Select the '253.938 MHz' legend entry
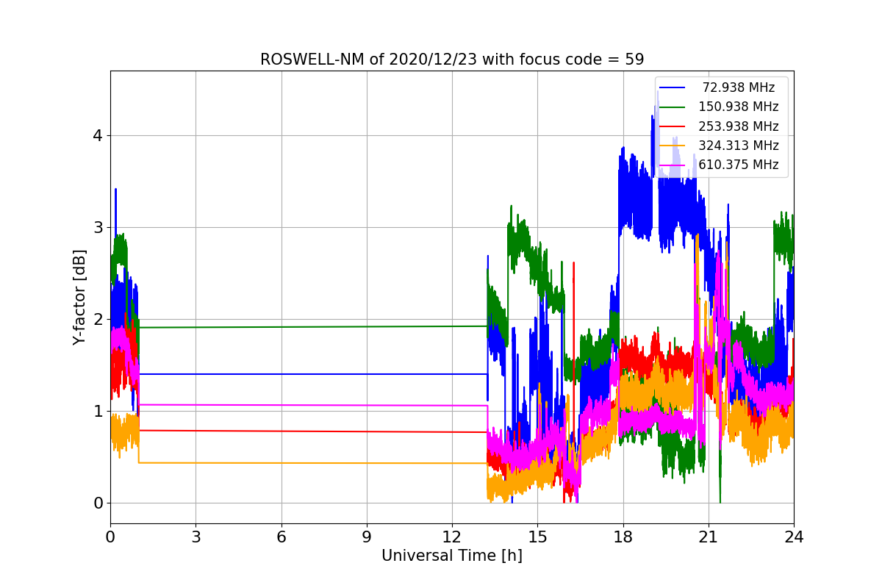 pyautogui.click(x=739, y=126)
